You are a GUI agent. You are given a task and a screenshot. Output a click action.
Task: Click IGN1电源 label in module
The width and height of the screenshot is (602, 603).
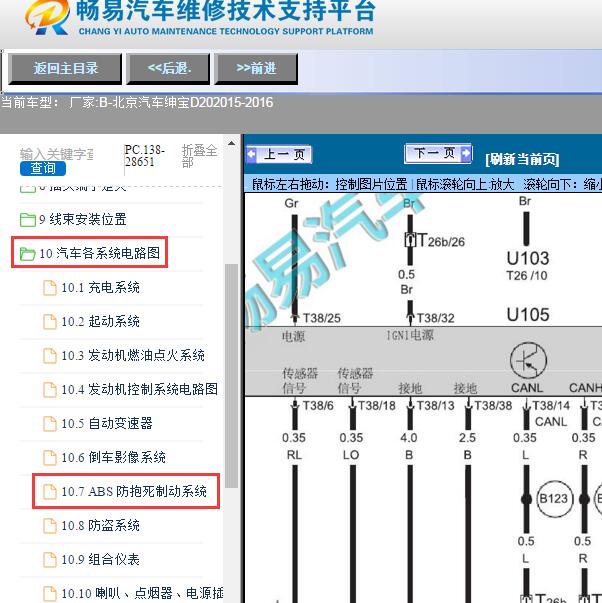click(410, 336)
